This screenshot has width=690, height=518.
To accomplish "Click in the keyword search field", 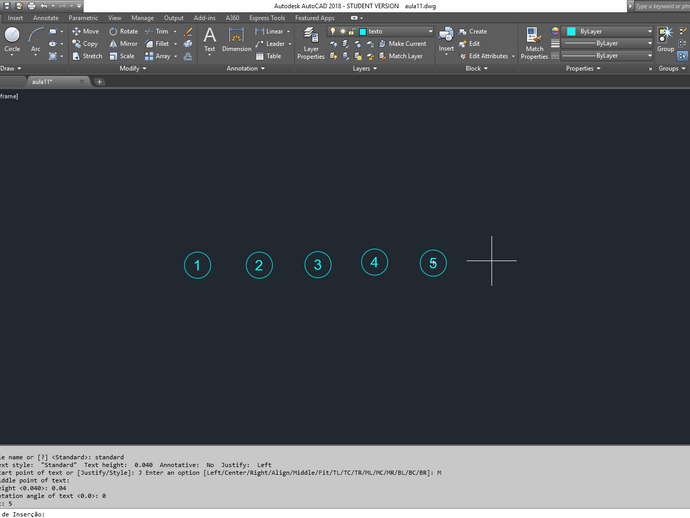I will (x=661, y=6).
